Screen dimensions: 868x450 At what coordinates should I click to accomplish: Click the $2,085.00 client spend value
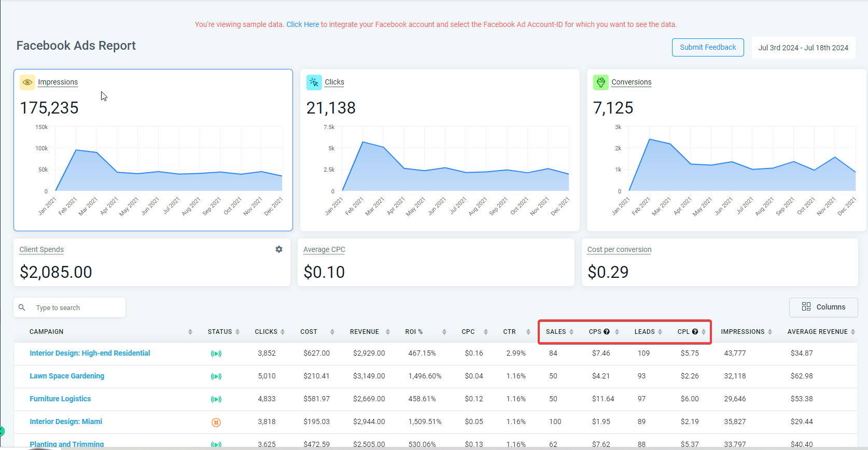[56, 272]
